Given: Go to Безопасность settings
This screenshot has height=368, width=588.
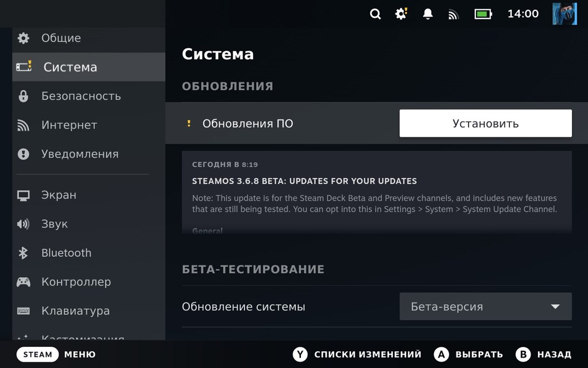Looking at the screenshot, I should 88,96.
